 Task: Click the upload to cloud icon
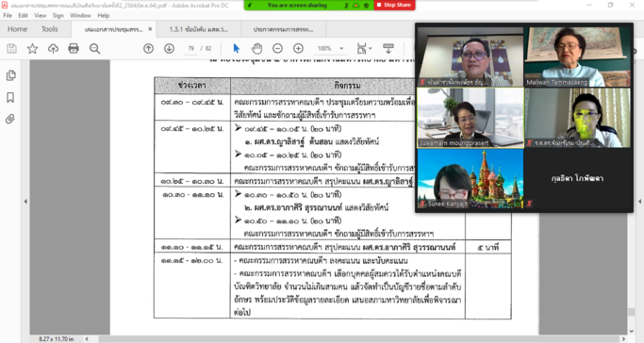[x=53, y=49]
